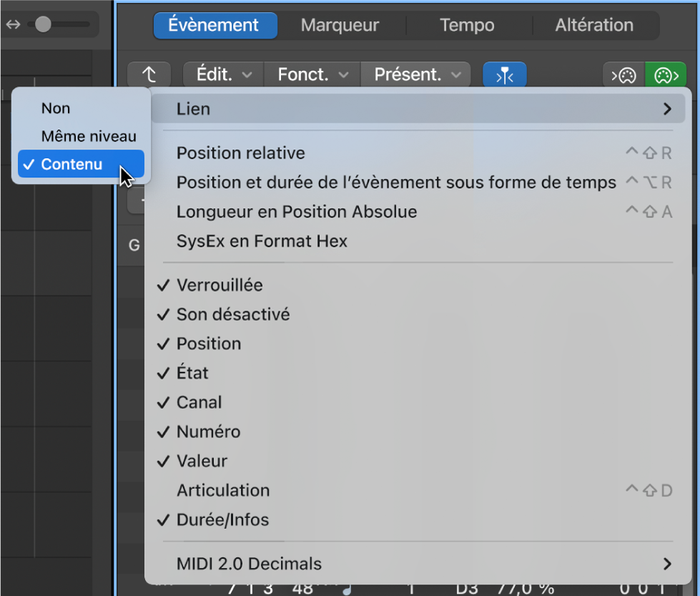Expand the Lien submenu arrow

tap(667, 109)
